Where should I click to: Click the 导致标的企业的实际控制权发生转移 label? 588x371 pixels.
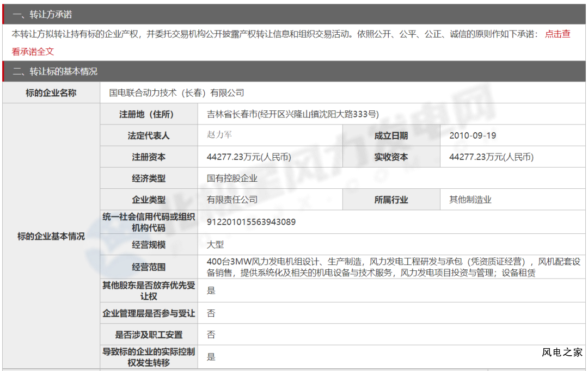(x=149, y=357)
